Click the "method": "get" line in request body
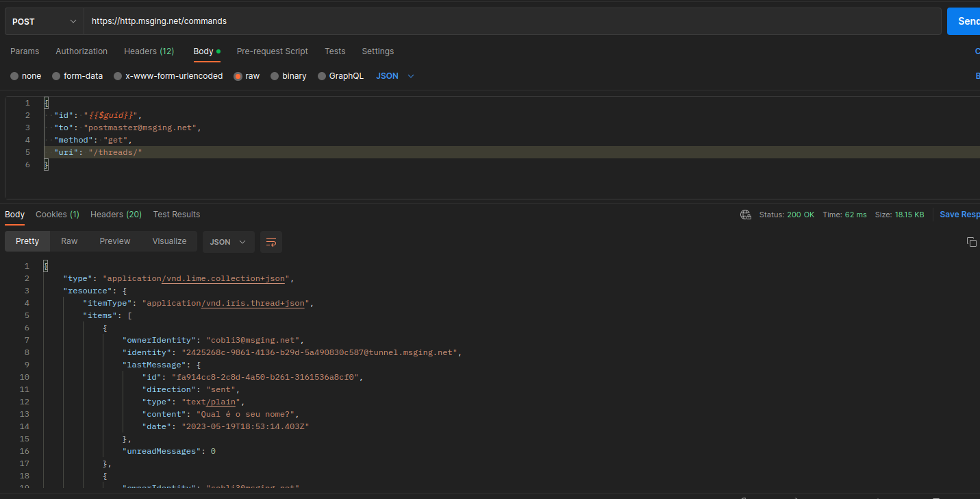The image size is (980, 499). [x=93, y=140]
